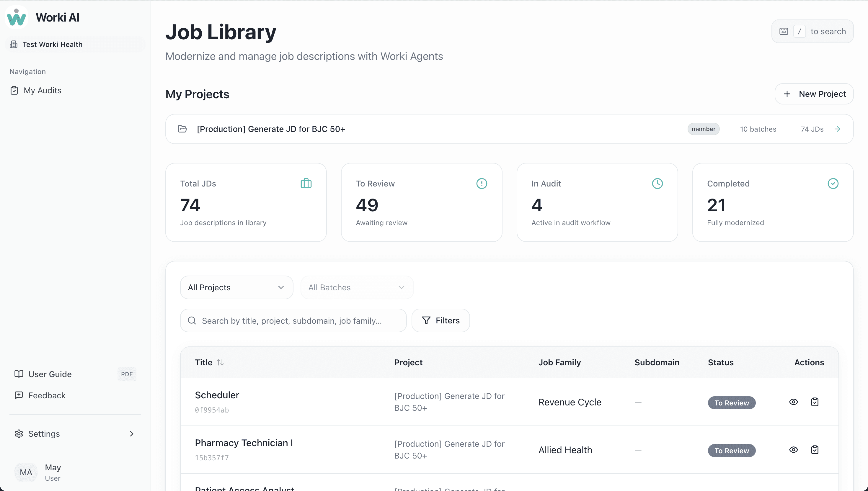Click the Worki AI logo icon

click(x=17, y=17)
